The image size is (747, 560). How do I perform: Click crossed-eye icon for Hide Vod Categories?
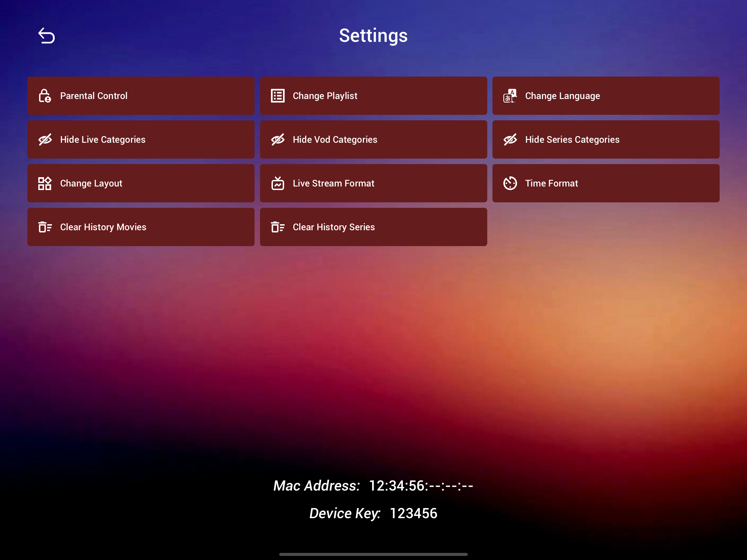pyautogui.click(x=278, y=139)
